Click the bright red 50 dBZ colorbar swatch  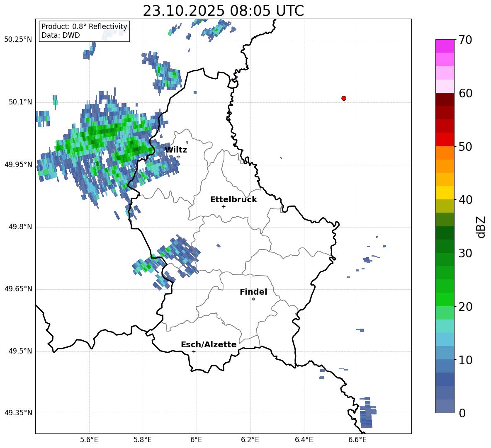tap(445, 140)
